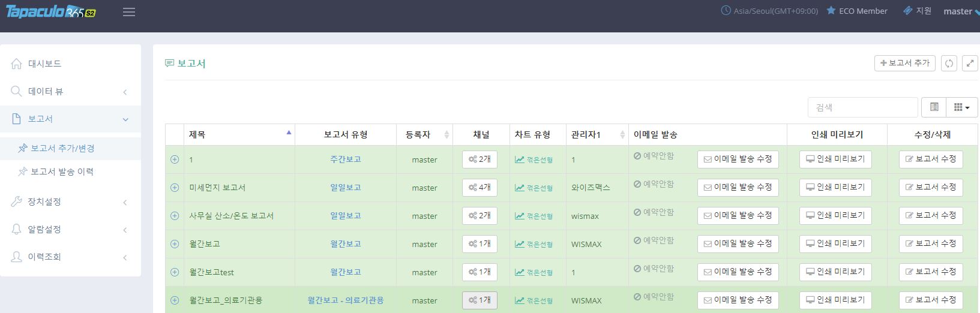This screenshot has height=313, width=980.
Task: Click the 4개 channel button
Action: pyautogui.click(x=479, y=188)
